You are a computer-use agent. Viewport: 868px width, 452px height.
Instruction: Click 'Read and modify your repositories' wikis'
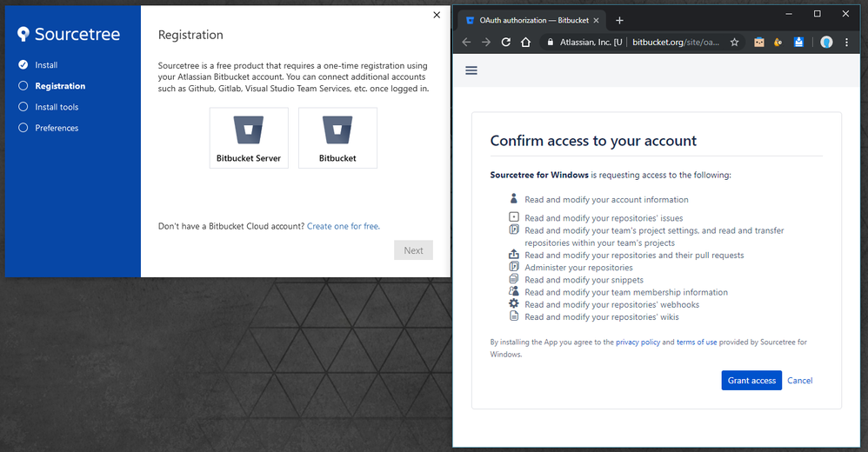[x=602, y=317]
